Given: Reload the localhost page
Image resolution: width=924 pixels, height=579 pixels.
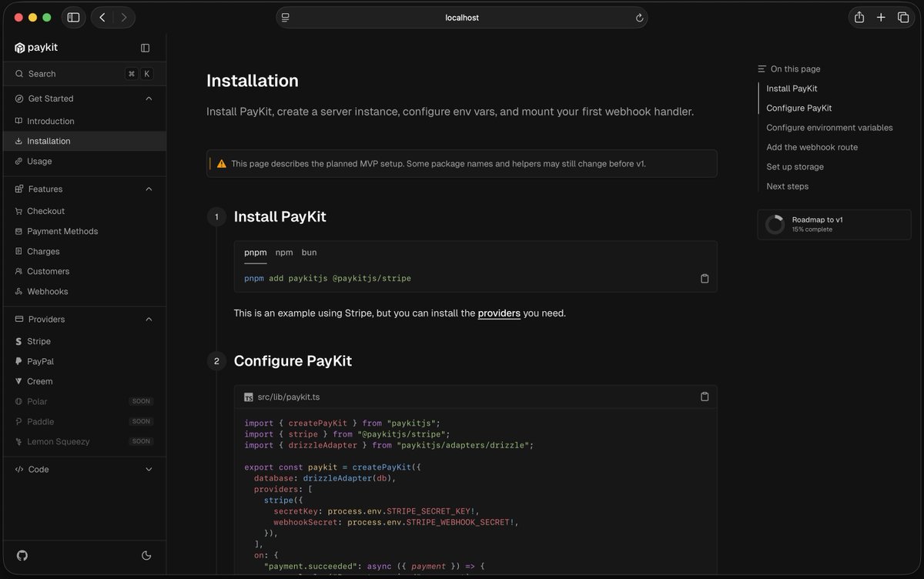Looking at the screenshot, I should point(639,18).
